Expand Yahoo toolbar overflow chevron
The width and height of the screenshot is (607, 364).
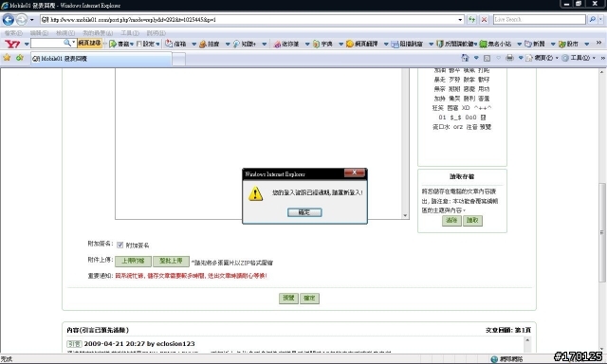(598, 43)
